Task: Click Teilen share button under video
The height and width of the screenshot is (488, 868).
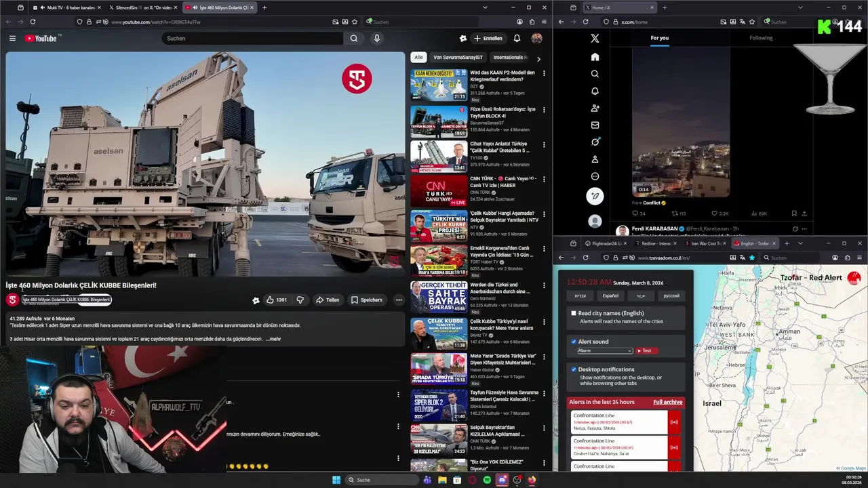Action: pos(327,300)
